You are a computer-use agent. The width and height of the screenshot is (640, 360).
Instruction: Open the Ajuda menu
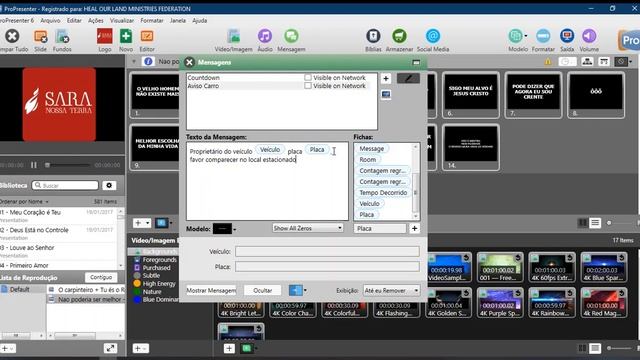tap(200, 20)
